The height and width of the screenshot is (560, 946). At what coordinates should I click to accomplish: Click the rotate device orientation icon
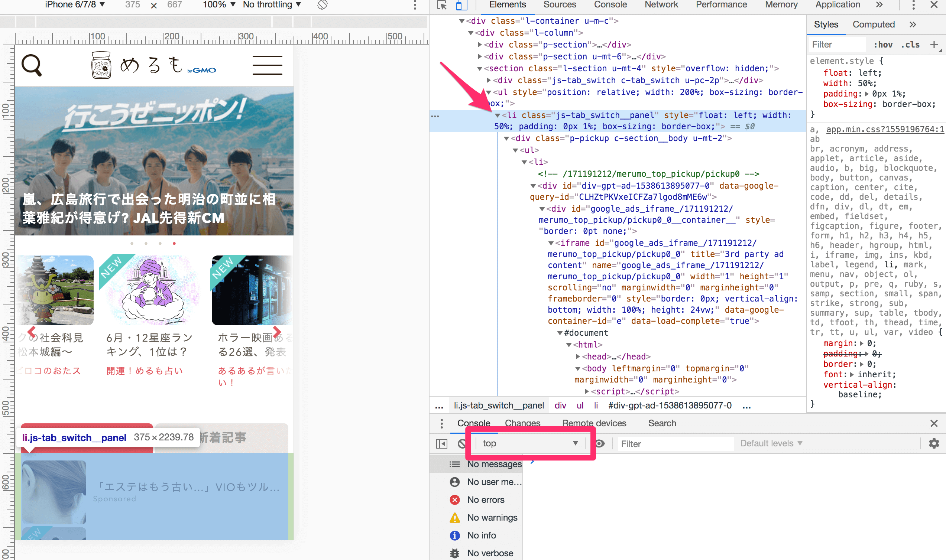(322, 5)
